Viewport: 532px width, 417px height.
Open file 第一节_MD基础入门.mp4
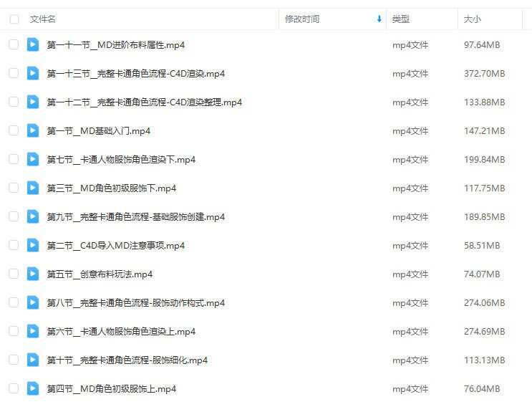(x=99, y=130)
